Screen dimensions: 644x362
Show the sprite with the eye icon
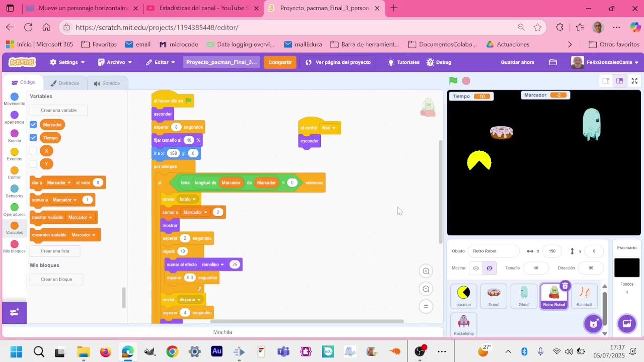[x=476, y=268]
